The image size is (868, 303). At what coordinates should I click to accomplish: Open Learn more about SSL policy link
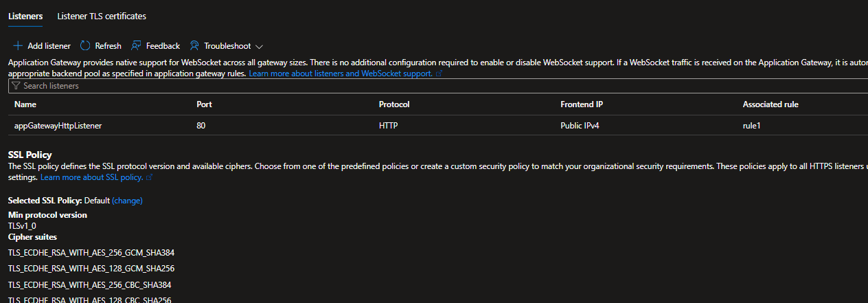91,177
